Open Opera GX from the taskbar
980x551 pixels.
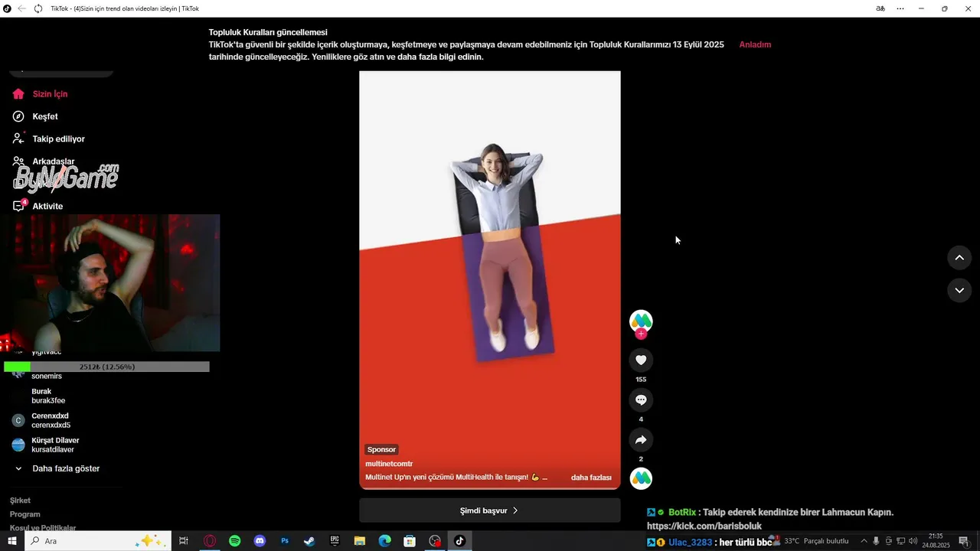(x=210, y=541)
